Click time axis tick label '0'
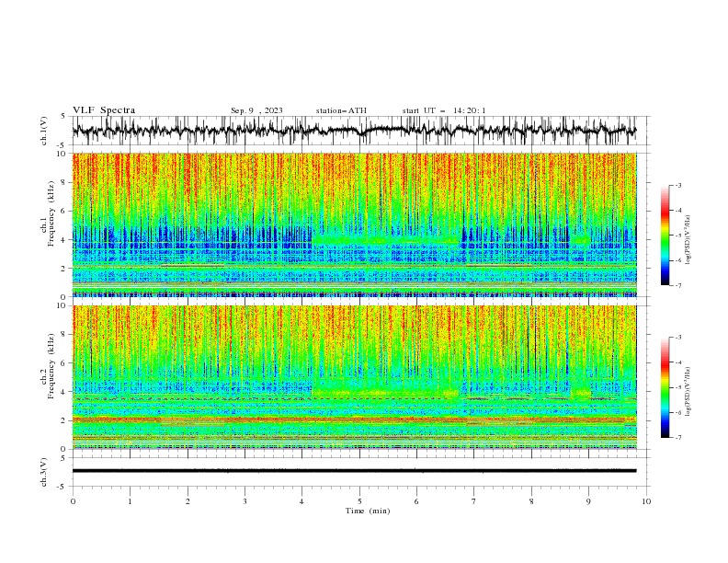Screen dimensions: 728x563 click(73, 501)
